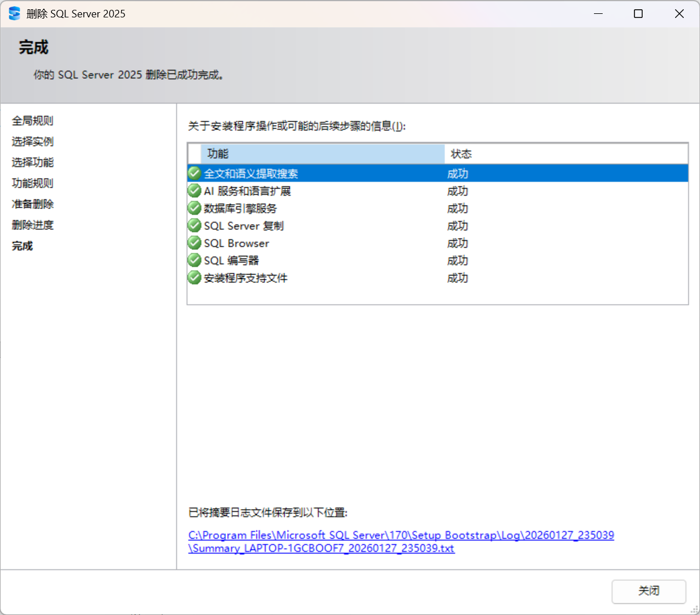Click the 准备删除 step in sidebar
Image resolution: width=700 pixels, height=615 pixels.
coord(32,204)
